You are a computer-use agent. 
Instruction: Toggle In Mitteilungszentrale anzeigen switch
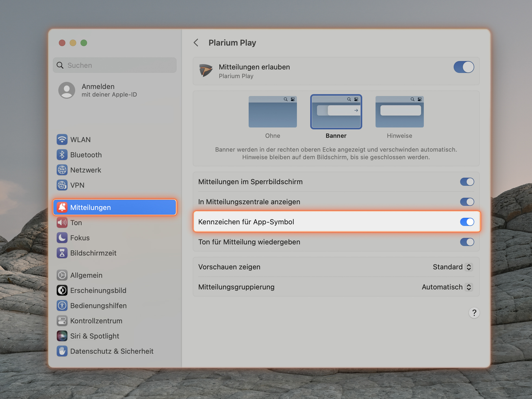coord(467,202)
